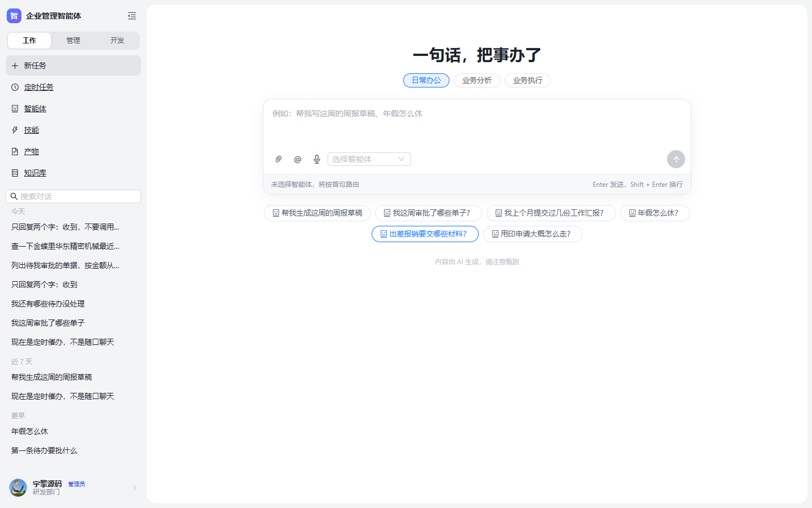
Task: Collapse the sidebar with the fold icon
Action: 132,16
